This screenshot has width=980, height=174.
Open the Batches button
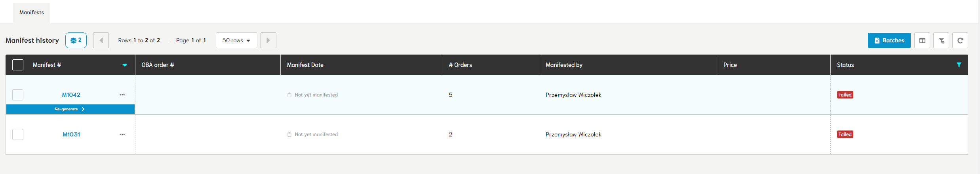point(889,40)
